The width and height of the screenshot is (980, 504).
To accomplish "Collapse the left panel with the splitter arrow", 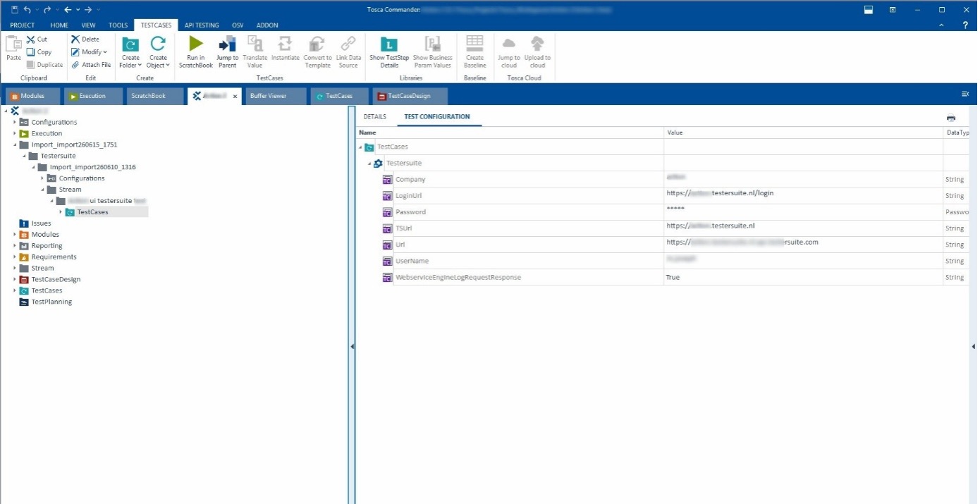I will [x=352, y=346].
